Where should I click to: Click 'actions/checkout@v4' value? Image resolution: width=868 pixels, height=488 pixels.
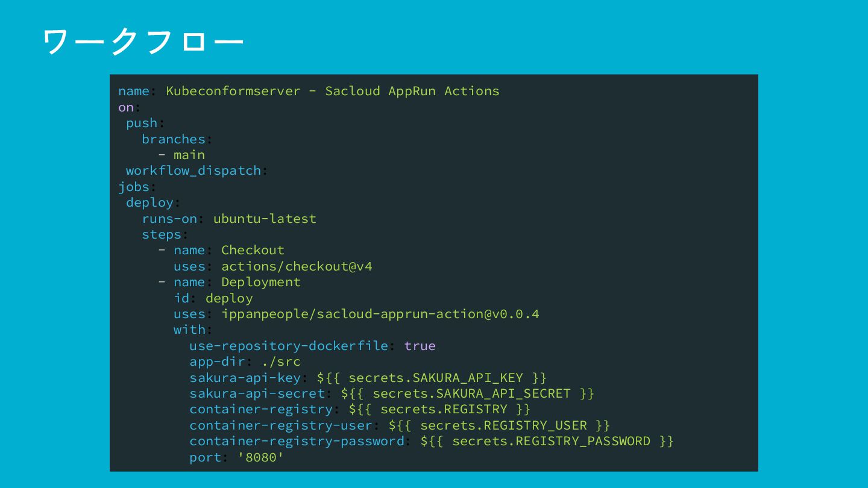(297, 266)
